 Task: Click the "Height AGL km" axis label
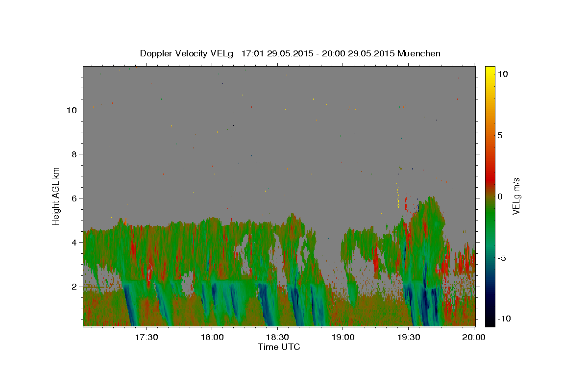click(56, 196)
